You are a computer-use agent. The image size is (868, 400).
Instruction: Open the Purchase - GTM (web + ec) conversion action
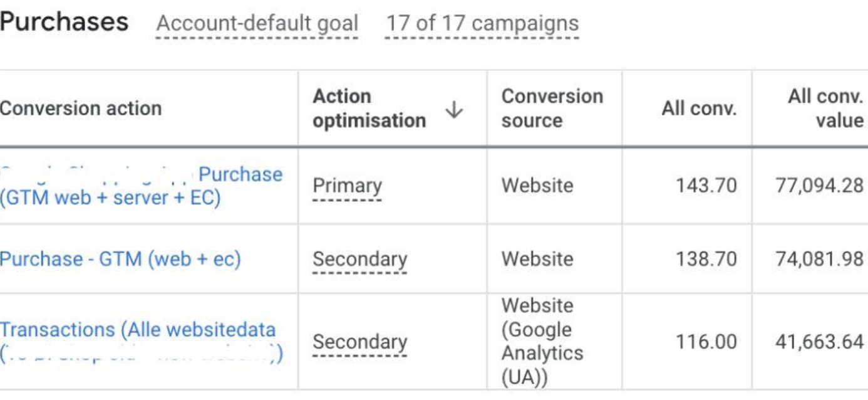tap(120, 259)
